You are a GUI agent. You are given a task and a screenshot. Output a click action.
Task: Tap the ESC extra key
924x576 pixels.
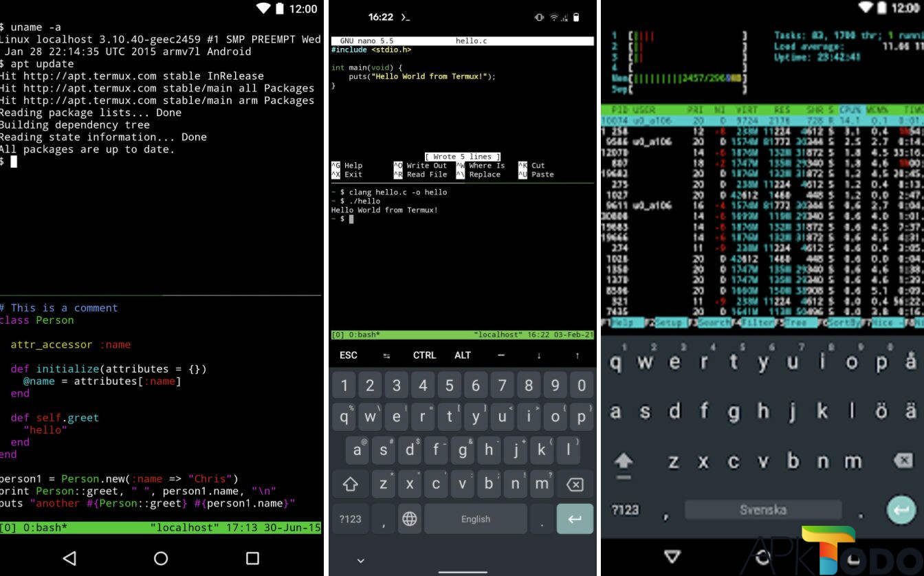point(349,355)
